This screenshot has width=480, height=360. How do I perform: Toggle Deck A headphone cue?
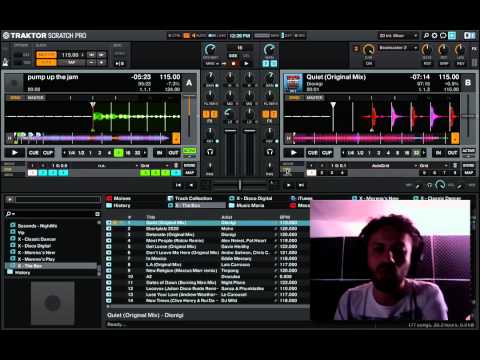[210, 152]
